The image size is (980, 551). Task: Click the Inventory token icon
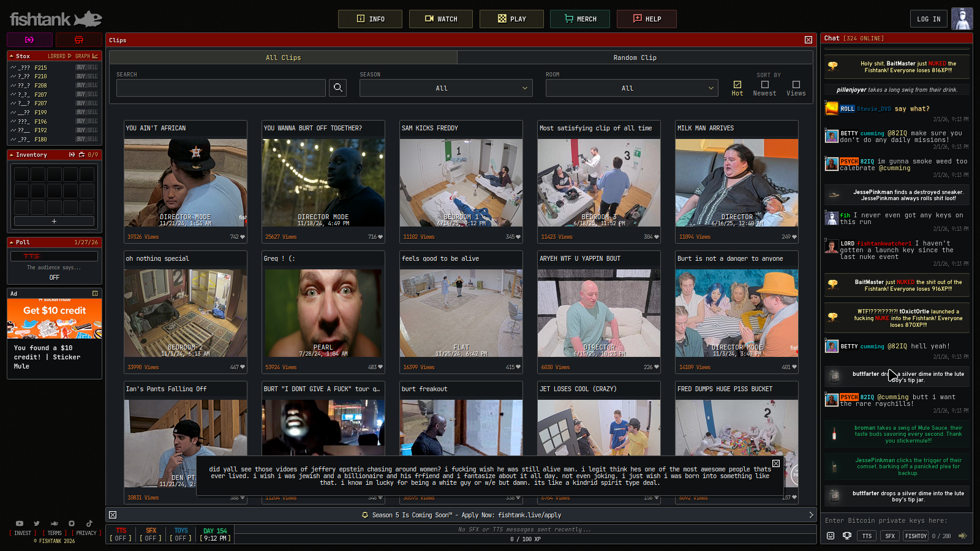point(72,155)
